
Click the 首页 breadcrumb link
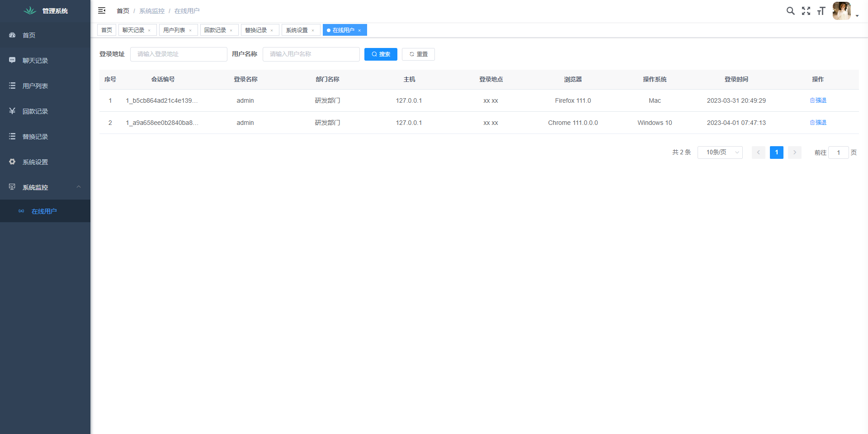pos(123,11)
